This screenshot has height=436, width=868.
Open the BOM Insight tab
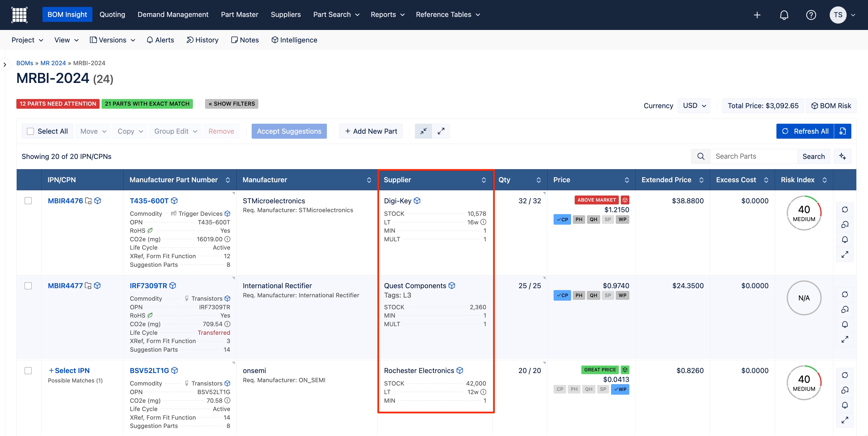(x=67, y=15)
